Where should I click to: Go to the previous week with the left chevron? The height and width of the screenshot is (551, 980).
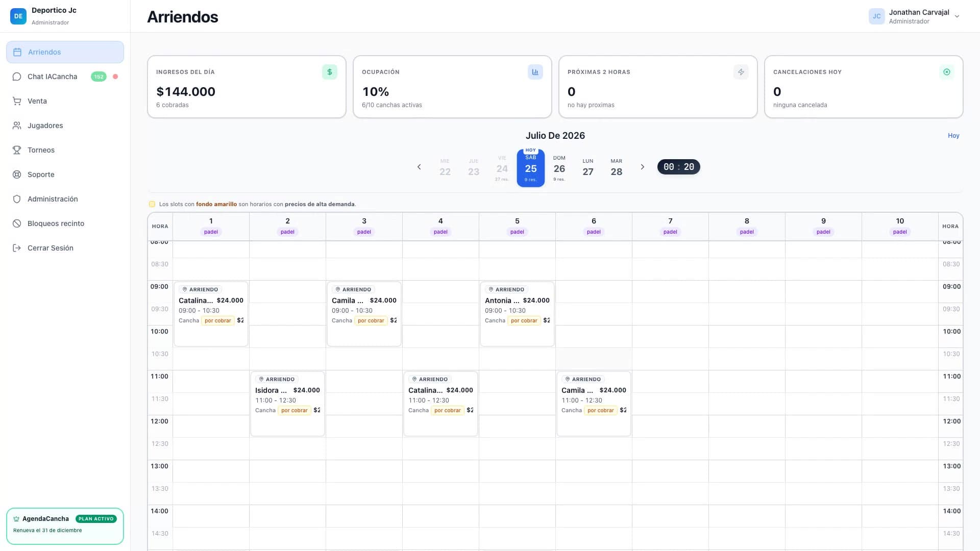tap(419, 167)
